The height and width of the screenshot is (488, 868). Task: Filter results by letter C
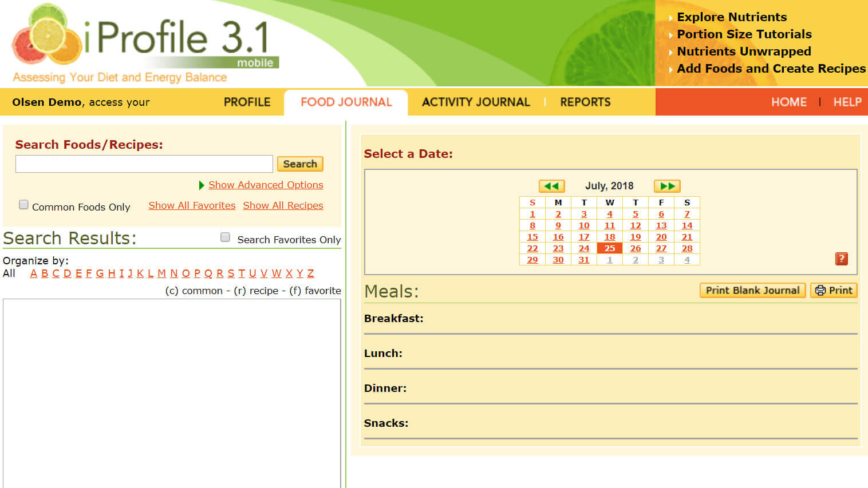click(x=56, y=273)
